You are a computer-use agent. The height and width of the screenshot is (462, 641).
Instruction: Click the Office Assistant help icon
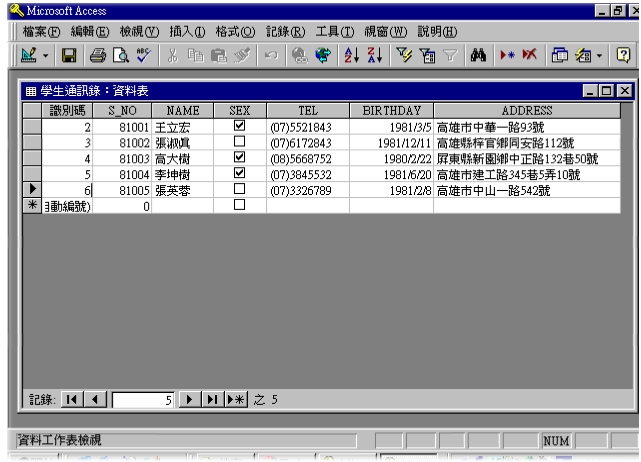(623, 55)
